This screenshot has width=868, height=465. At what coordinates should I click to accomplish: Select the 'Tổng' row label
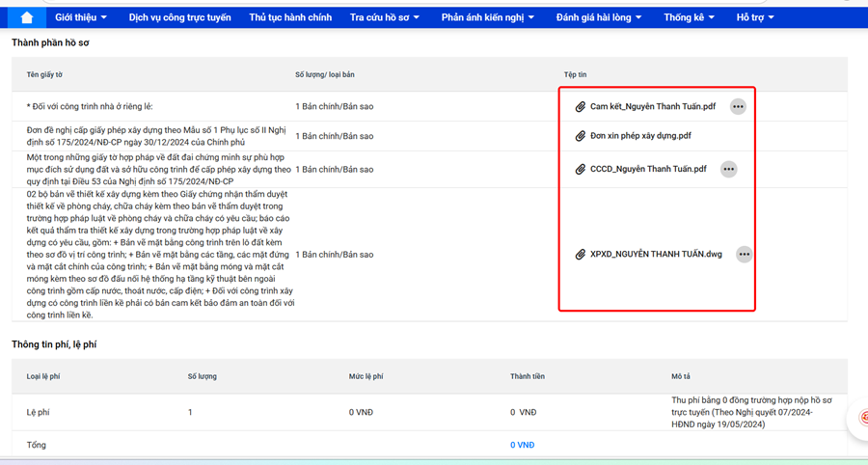pos(37,445)
